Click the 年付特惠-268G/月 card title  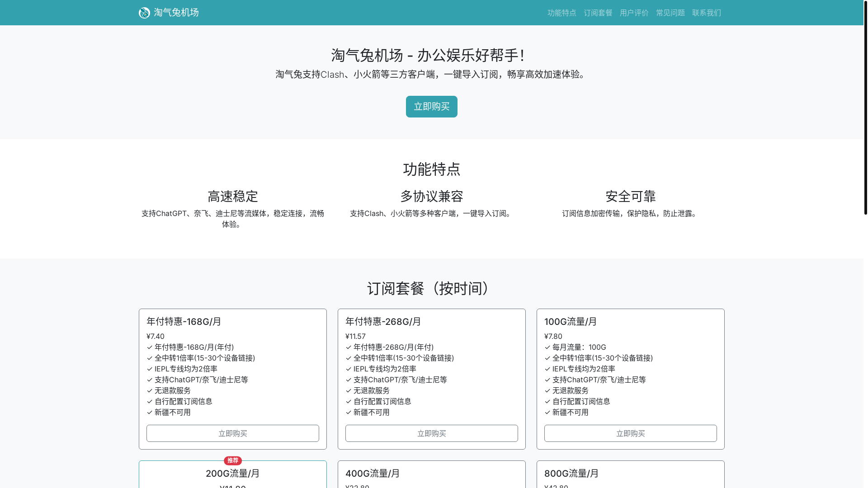click(x=383, y=321)
